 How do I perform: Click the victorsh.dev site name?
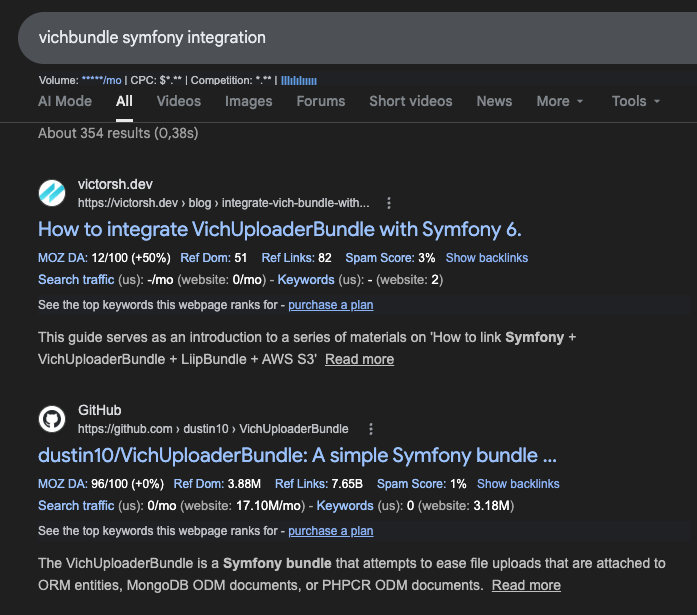pos(115,184)
